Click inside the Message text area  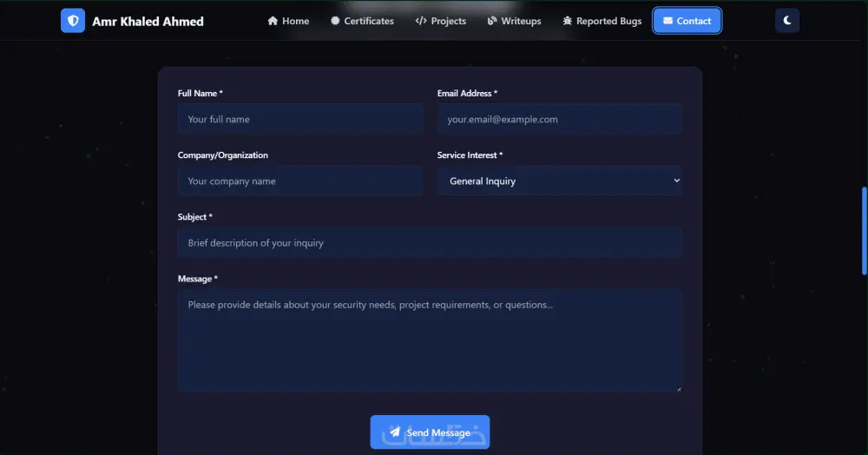[x=430, y=340]
